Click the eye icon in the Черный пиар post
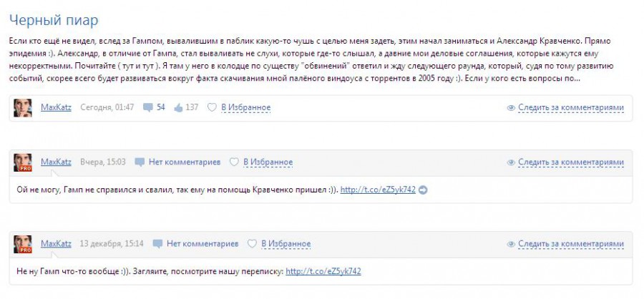 point(511,108)
